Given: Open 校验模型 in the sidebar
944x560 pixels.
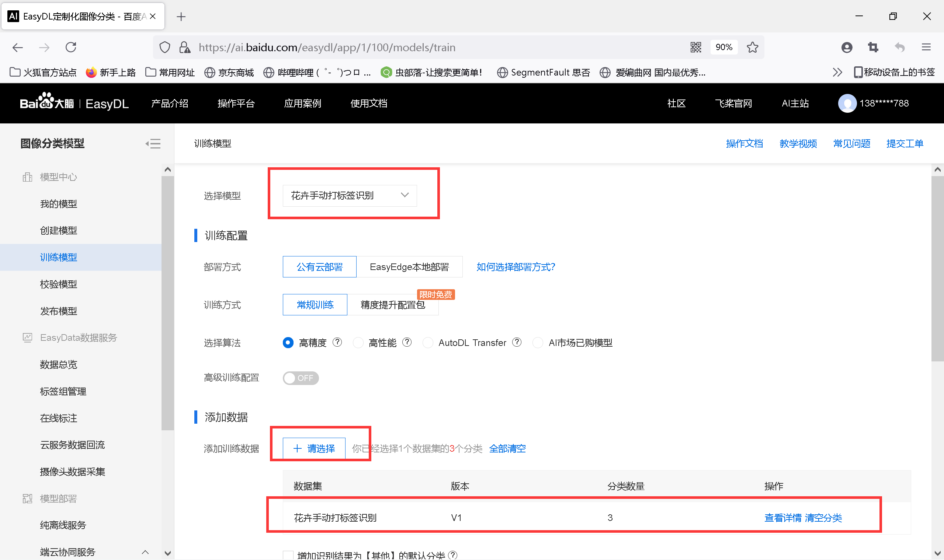Looking at the screenshot, I should (59, 284).
